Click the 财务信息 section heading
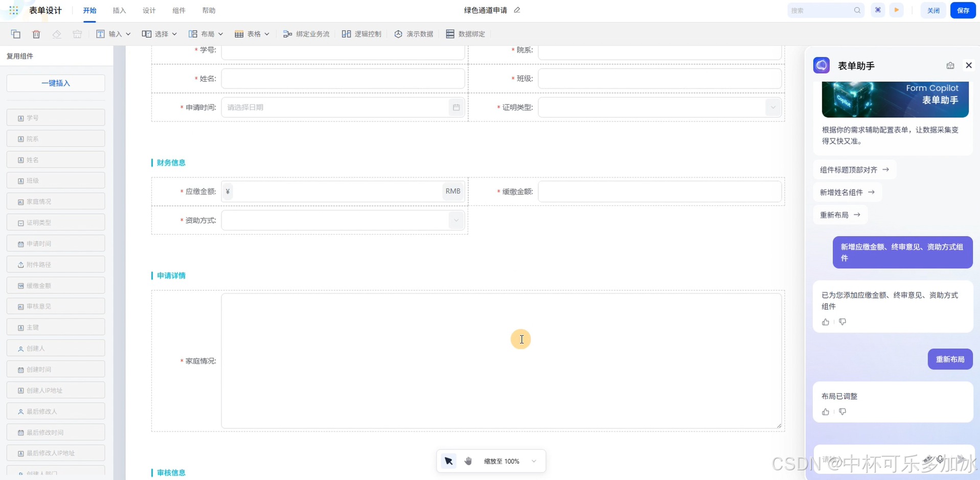980x480 pixels. click(x=171, y=163)
